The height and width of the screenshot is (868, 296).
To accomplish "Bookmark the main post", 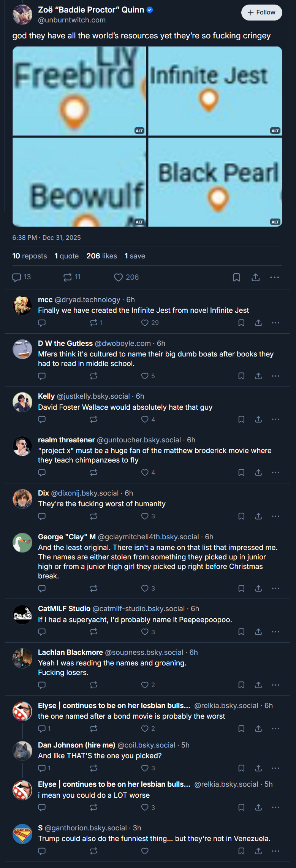I will 236,277.
